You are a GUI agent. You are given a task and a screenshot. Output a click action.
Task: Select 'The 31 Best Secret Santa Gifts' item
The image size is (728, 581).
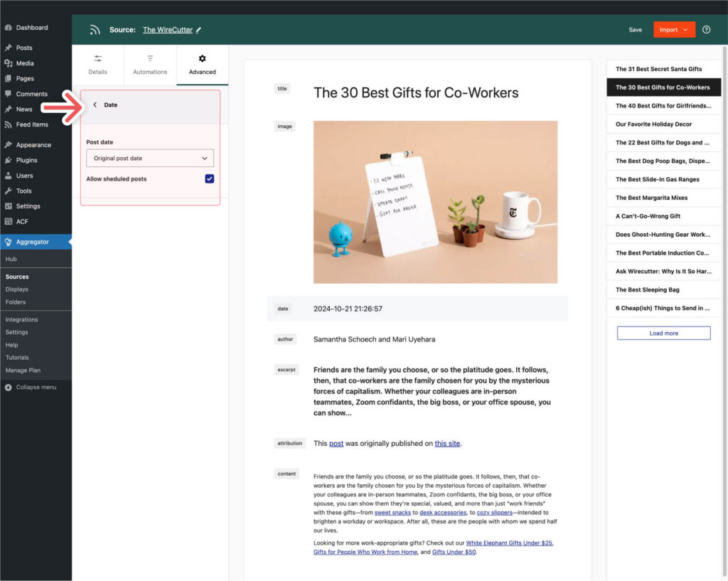(663, 69)
